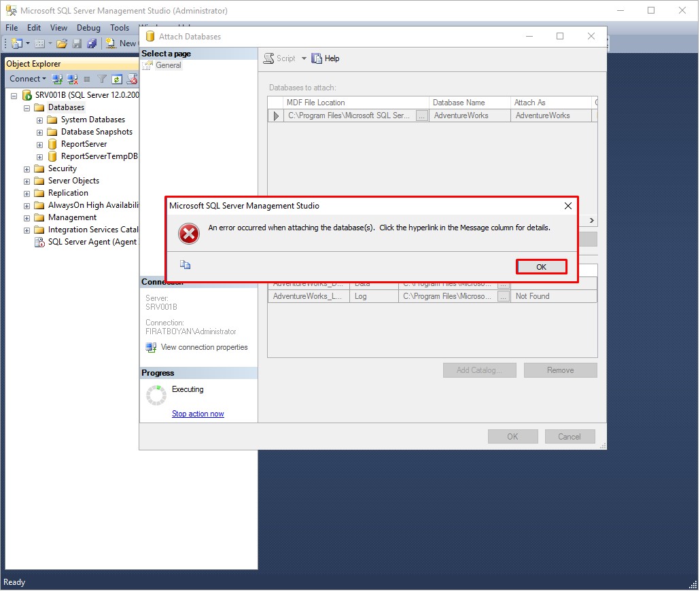Click the New Query toolbar icon
Image resolution: width=700 pixels, height=591 pixels.
111,43
